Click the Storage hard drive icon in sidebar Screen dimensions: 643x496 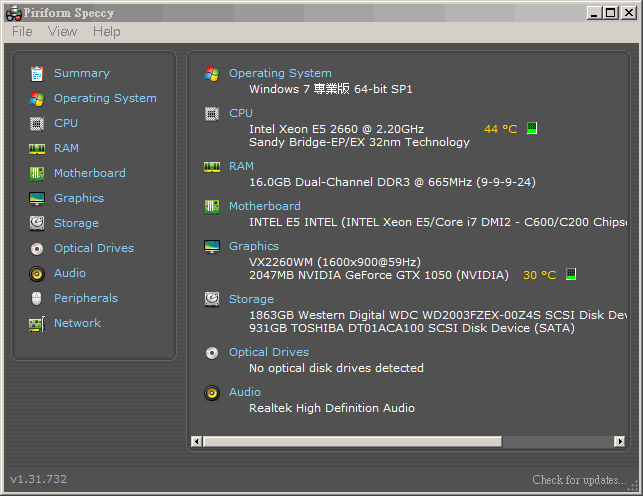37,223
